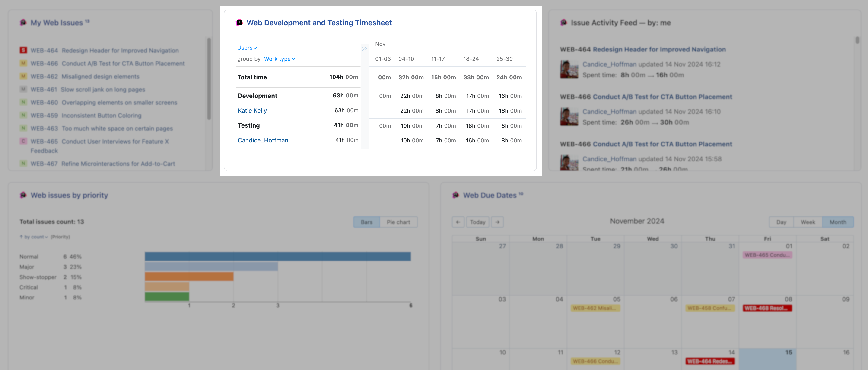
Task: Click the Today button in Web Due Dates
Action: pos(477,222)
